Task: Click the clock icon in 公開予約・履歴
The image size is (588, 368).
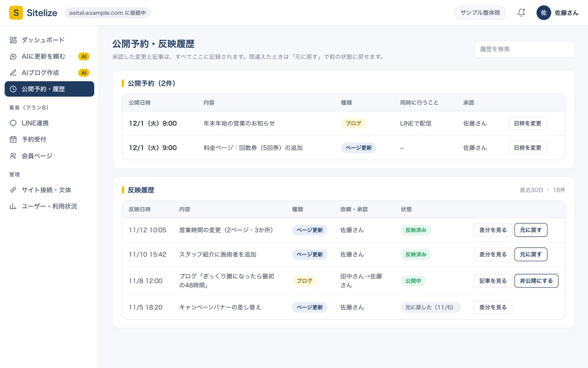Action: pyautogui.click(x=13, y=89)
